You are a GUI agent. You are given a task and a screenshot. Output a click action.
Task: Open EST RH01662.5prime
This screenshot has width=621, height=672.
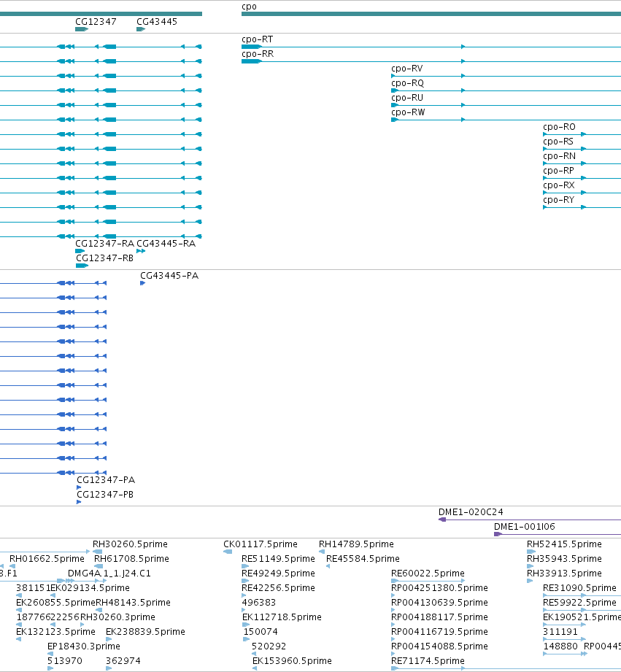(47, 559)
